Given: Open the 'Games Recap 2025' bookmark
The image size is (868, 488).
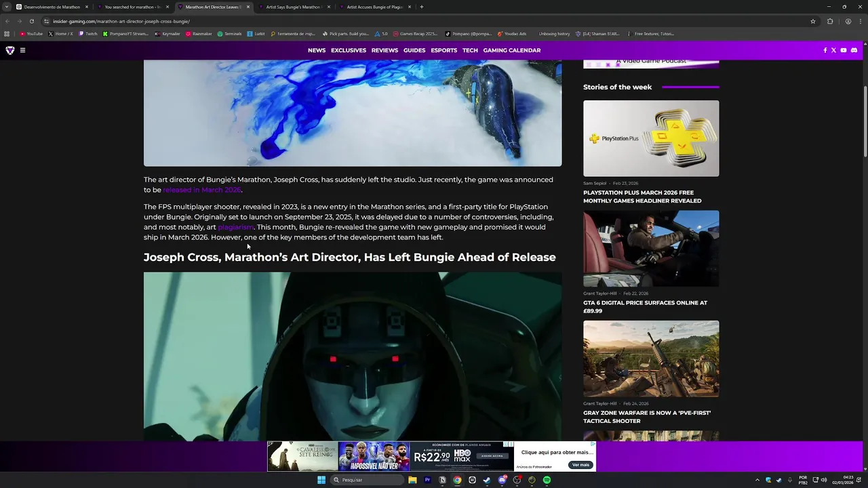Looking at the screenshot, I should coord(415,34).
